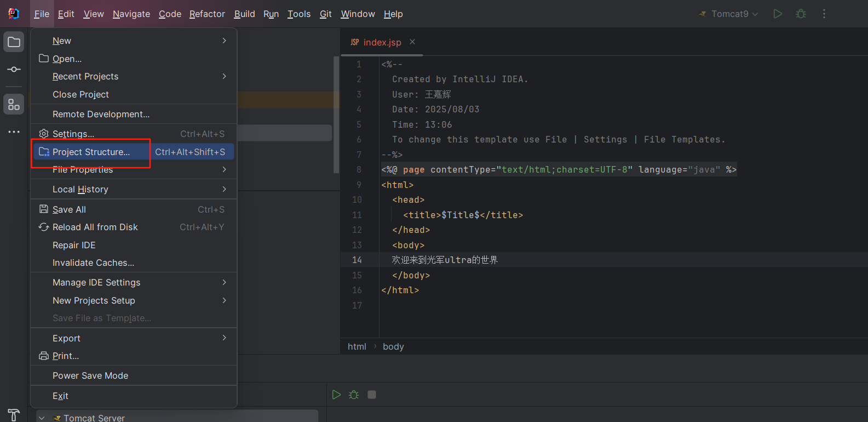The height and width of the screenshot is (422, 868).
Task: Open the Help menu
Action: (x=393, y=14)
